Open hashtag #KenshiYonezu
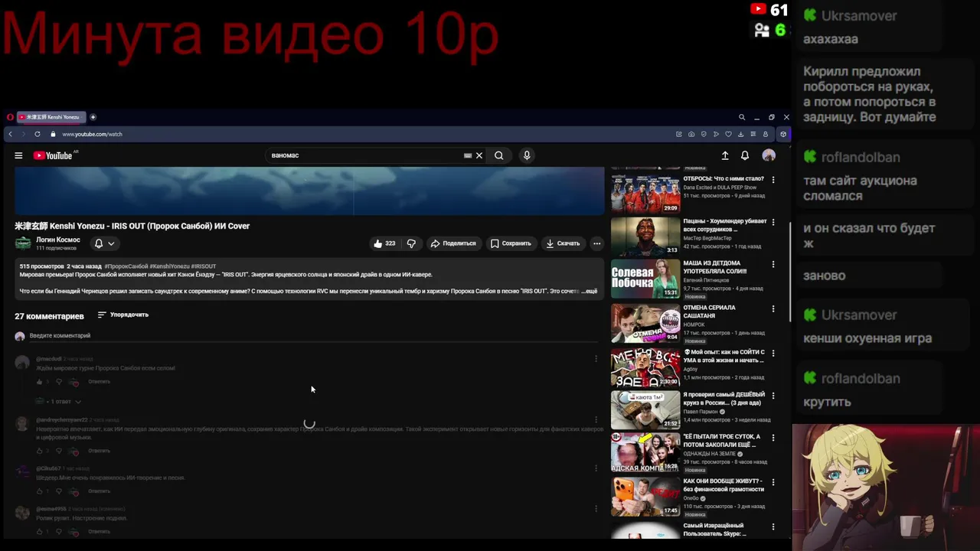Viewport: 980px width, 551px height. click(x=169, y=266)
